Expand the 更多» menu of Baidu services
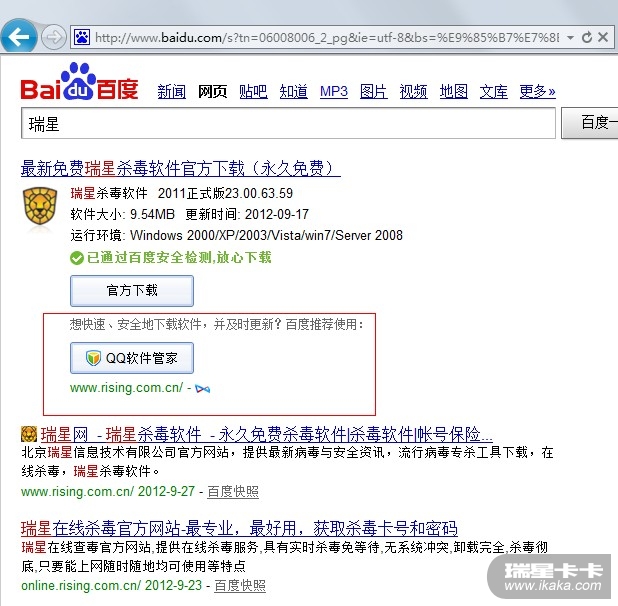The image size is (618, 606). coord(537,91)
